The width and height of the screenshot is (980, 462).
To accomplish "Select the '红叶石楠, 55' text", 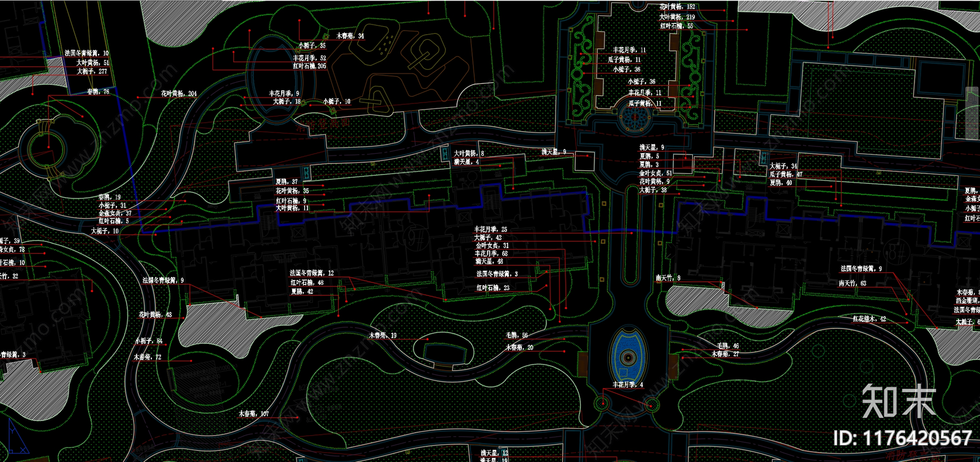I will 677,26.
